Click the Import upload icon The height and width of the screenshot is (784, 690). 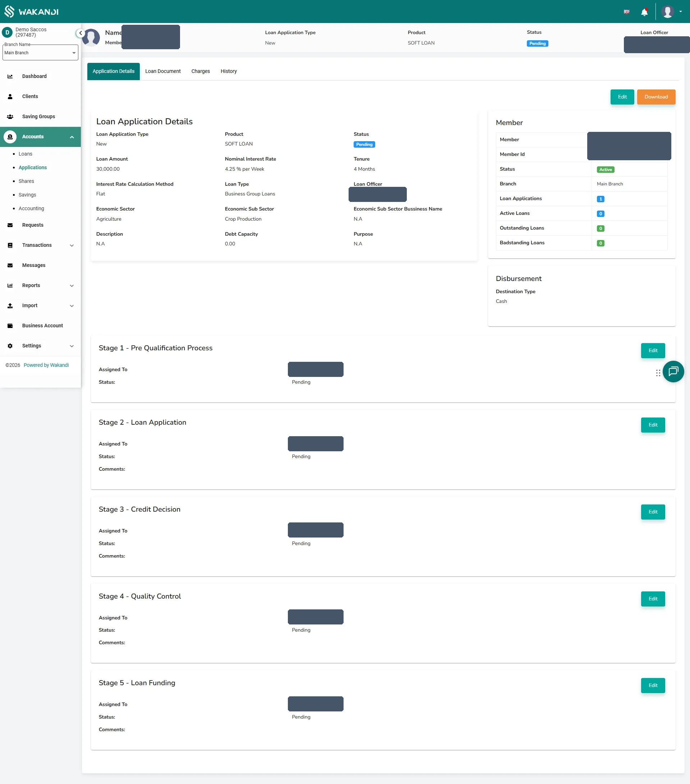tap(10, 306)
